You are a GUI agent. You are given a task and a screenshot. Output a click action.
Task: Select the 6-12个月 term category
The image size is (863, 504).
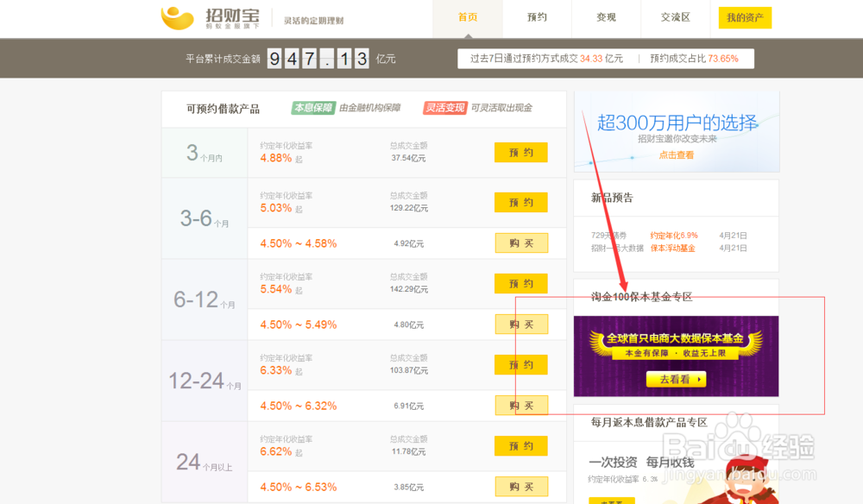(x=205, y=299)
